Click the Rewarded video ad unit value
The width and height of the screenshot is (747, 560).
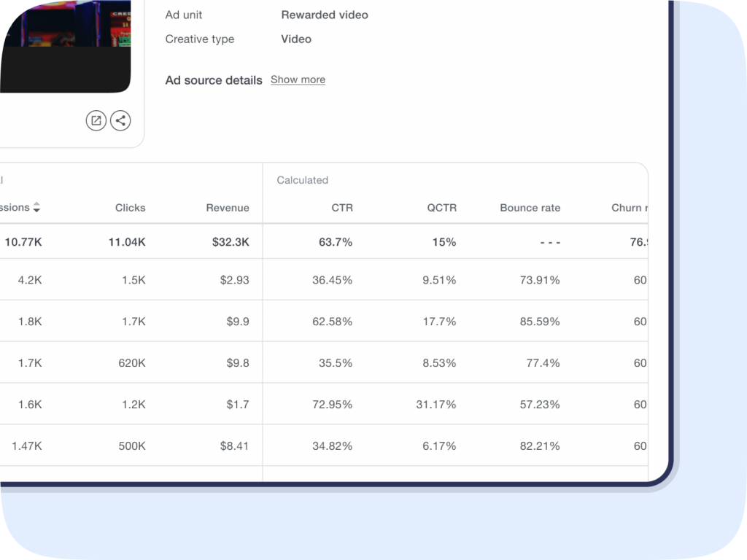coord(324,15)
